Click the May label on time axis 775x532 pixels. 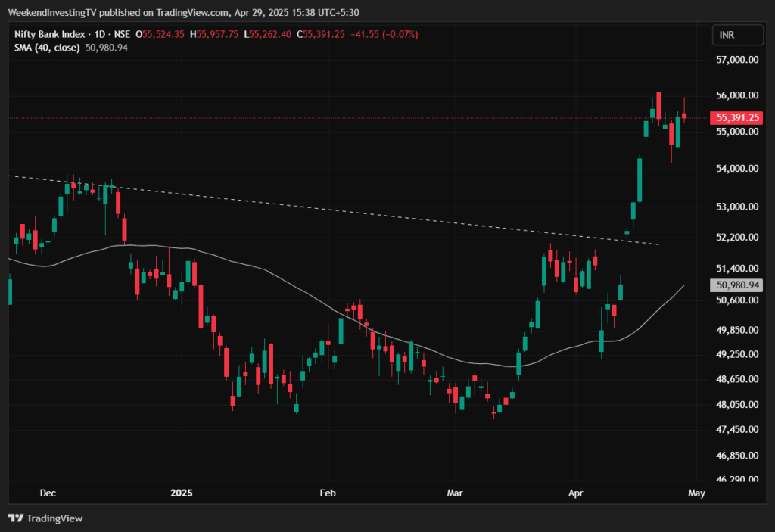coord(696,493)
